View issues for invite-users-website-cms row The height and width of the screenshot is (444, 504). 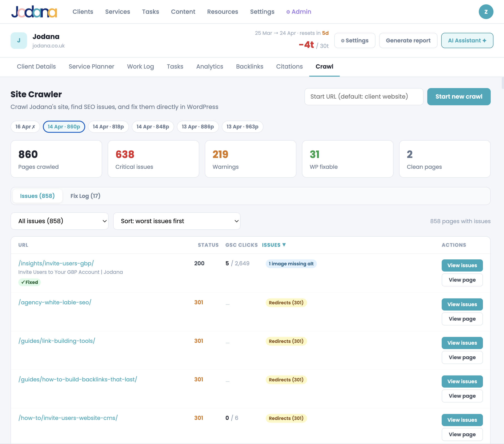[x=462, y=420]
